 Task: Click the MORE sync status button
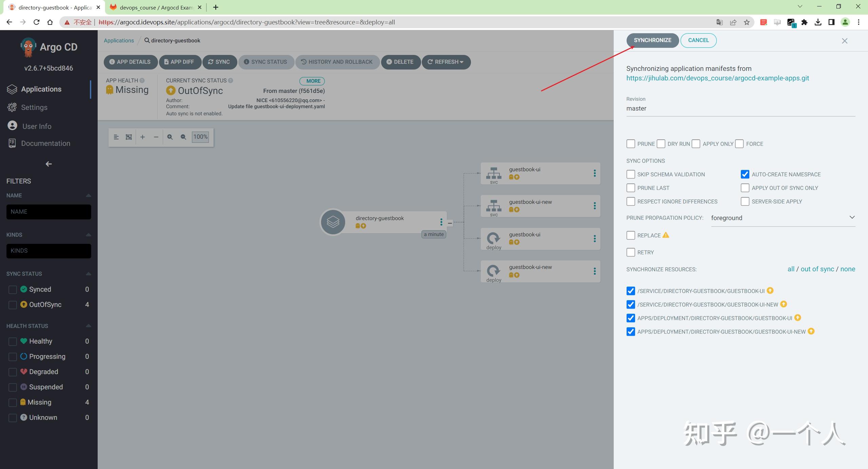click(312, 81)
